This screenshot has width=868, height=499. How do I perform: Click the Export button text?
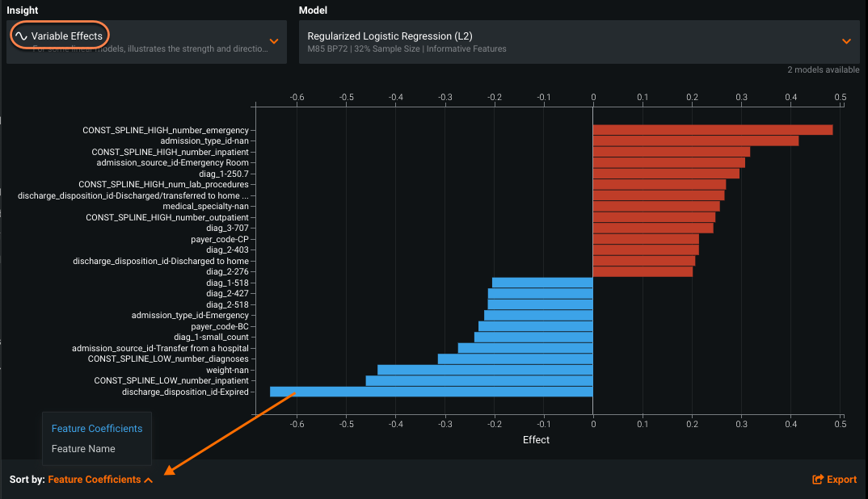pos(841,480)
